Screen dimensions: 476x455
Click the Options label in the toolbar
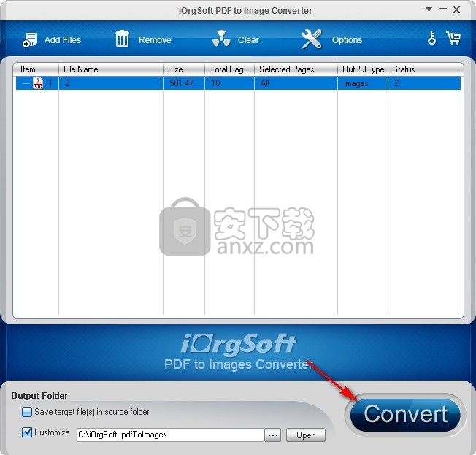click(x=347, y=40)
